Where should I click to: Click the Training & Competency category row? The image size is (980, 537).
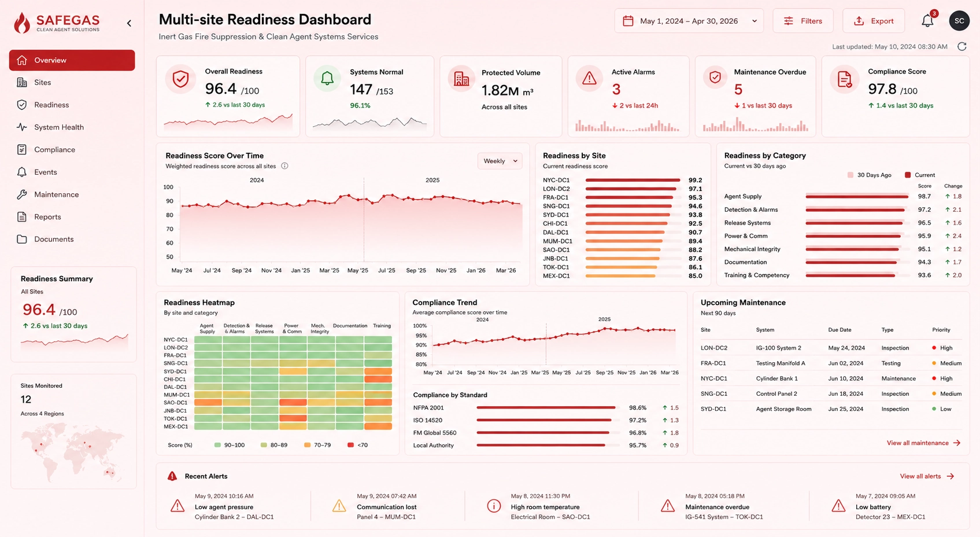pos(843,275)
